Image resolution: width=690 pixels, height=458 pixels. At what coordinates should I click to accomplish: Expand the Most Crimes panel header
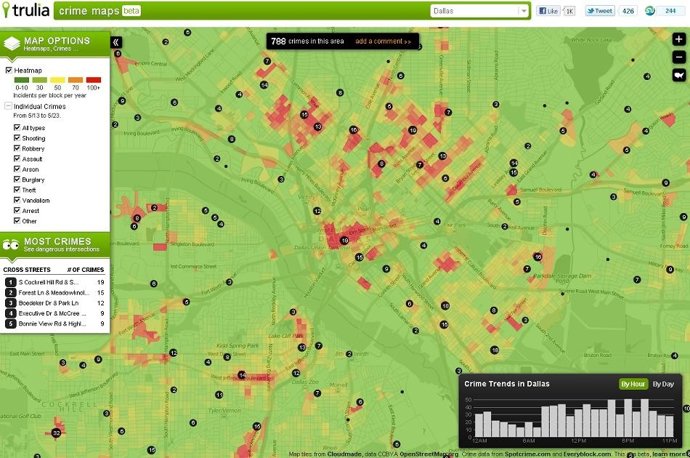point(55,245)
